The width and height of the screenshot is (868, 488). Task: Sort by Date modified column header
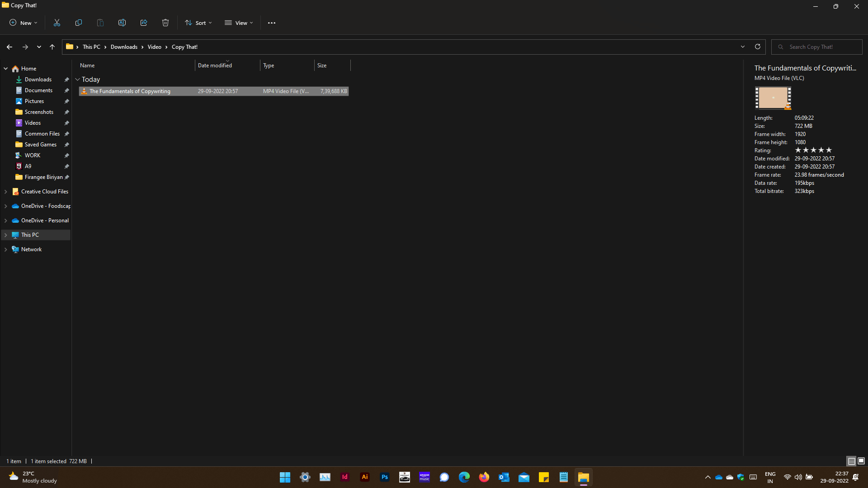click(228, 66)
